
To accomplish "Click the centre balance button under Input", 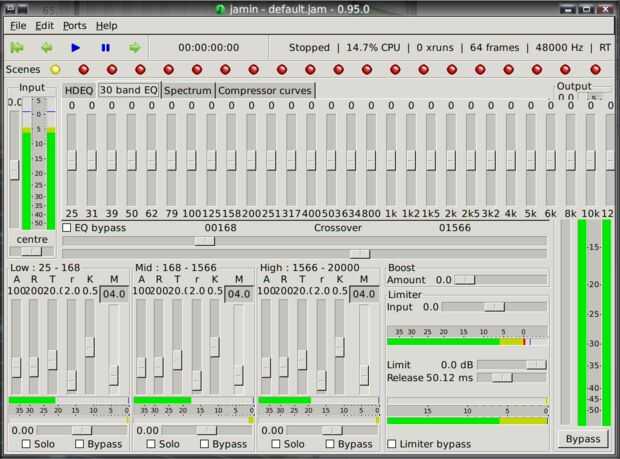I will [x=31, y=239].
